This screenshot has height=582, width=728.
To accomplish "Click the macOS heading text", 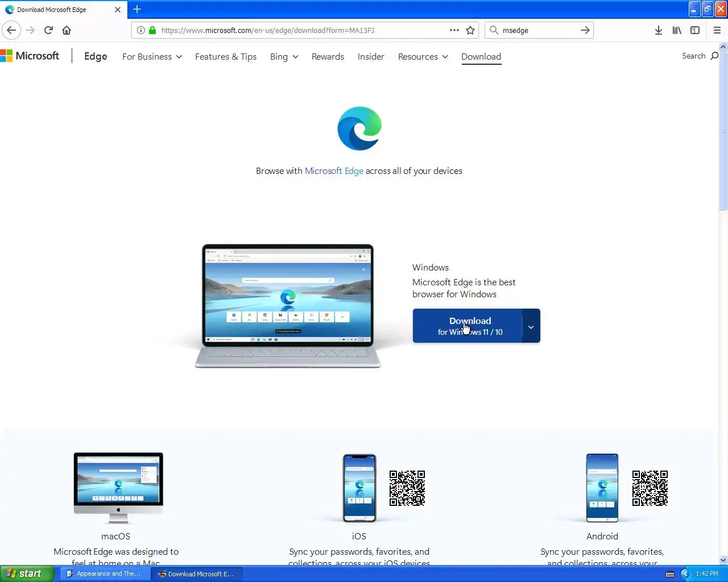I will 116,537.
